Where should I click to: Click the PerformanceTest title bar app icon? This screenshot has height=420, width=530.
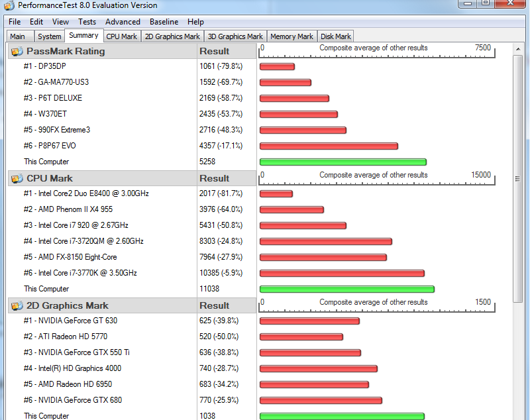click(x=9, y=5)
